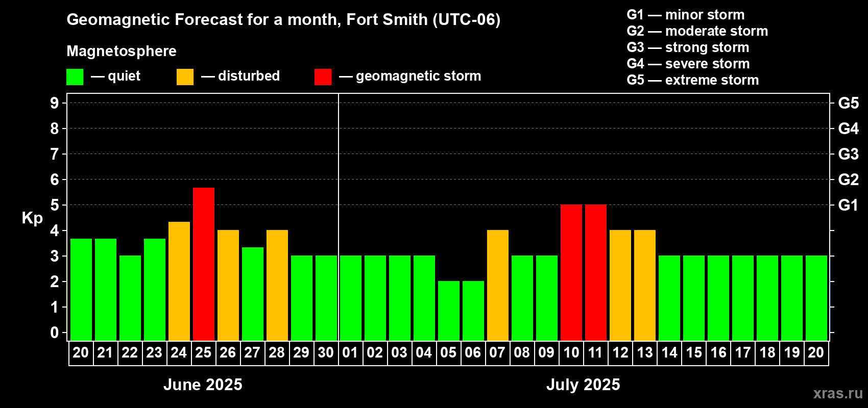Click the 'Kp' axis title
This screenshot has height=408, width=868.
32,218
